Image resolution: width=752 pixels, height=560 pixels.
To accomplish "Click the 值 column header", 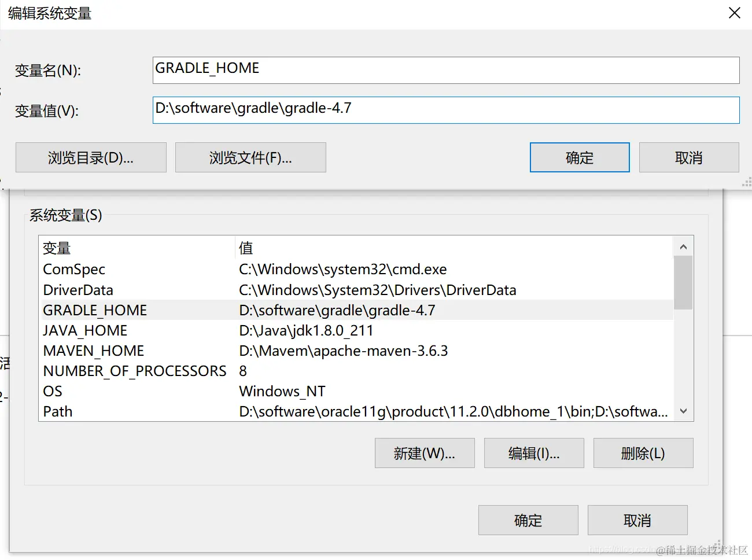I will coord(454,248).
